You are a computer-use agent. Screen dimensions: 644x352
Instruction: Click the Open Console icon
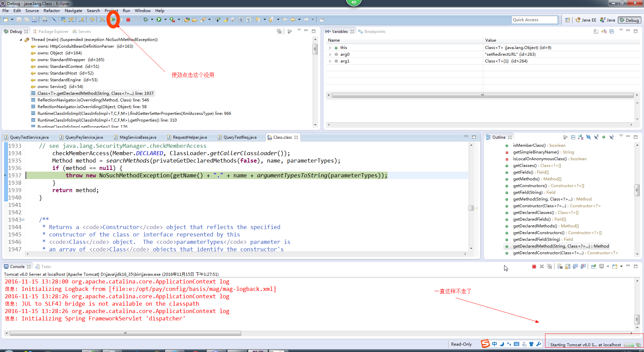615,267
